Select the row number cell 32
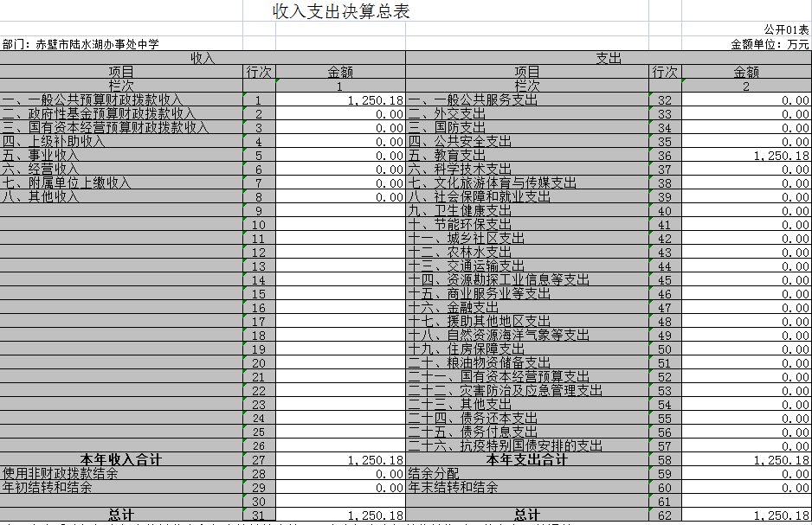The image size is (812, 525). tap(665, 99)
